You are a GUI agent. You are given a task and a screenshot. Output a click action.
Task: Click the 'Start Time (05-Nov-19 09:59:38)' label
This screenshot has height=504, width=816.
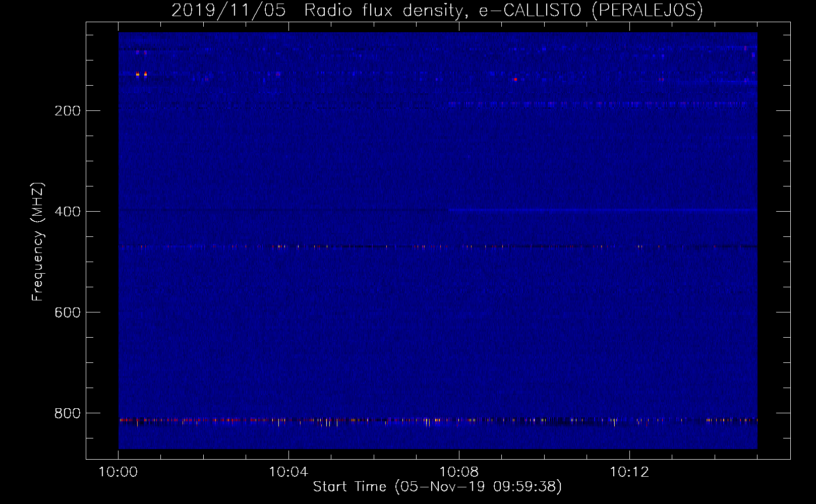[437, 487]
